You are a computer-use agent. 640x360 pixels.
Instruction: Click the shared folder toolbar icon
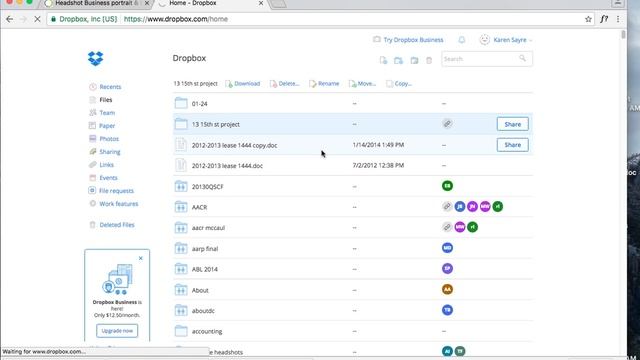click(x=414, y=60)
